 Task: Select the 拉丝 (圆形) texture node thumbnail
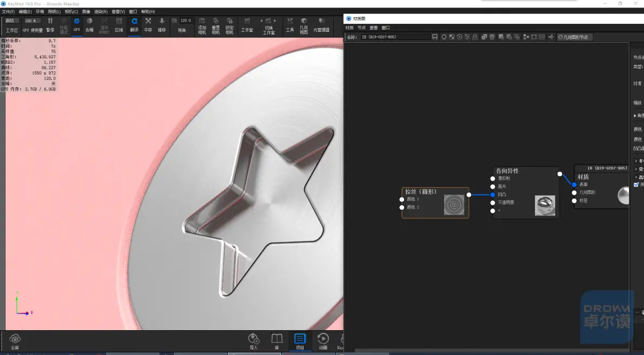coord(454,205)
